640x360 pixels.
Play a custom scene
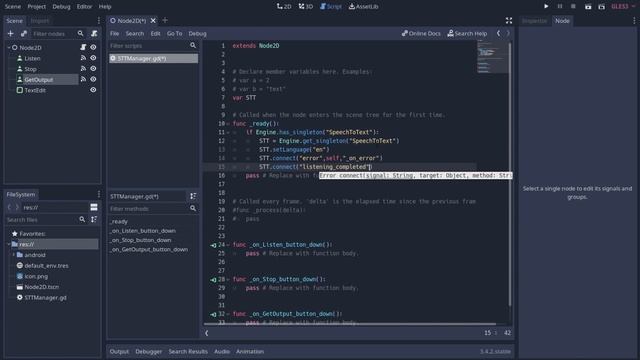pos(602,7)
